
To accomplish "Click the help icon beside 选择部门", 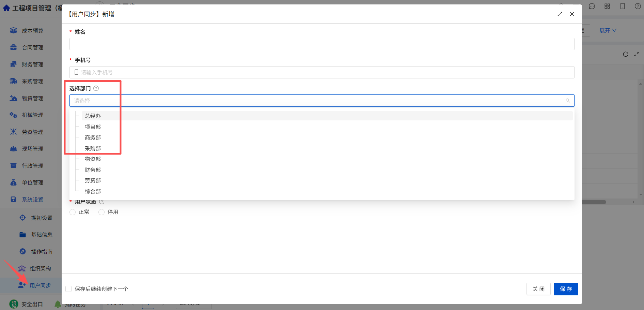I will click(x=96, y=88).
